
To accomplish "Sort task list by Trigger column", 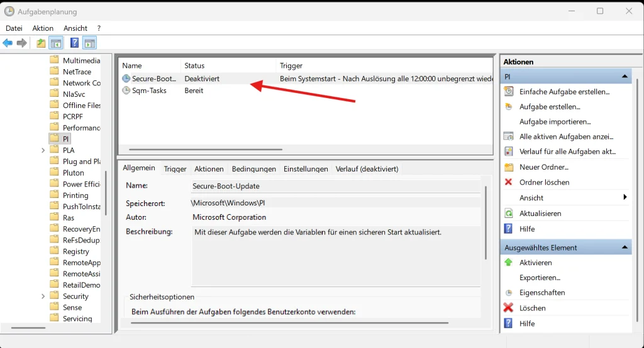I will tap(384, 65).
